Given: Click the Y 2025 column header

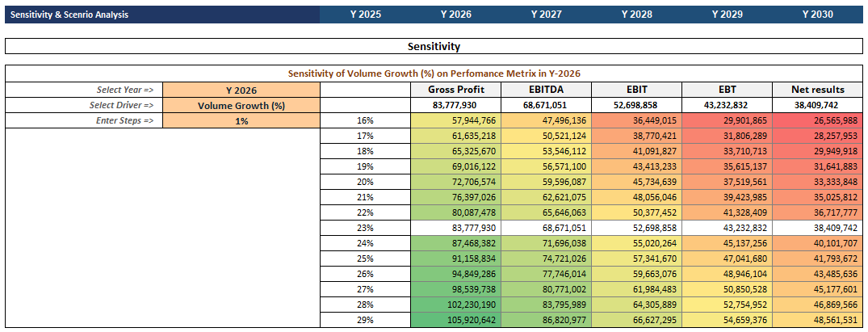Looking at the screenshot, I should (x=365, y=15).
